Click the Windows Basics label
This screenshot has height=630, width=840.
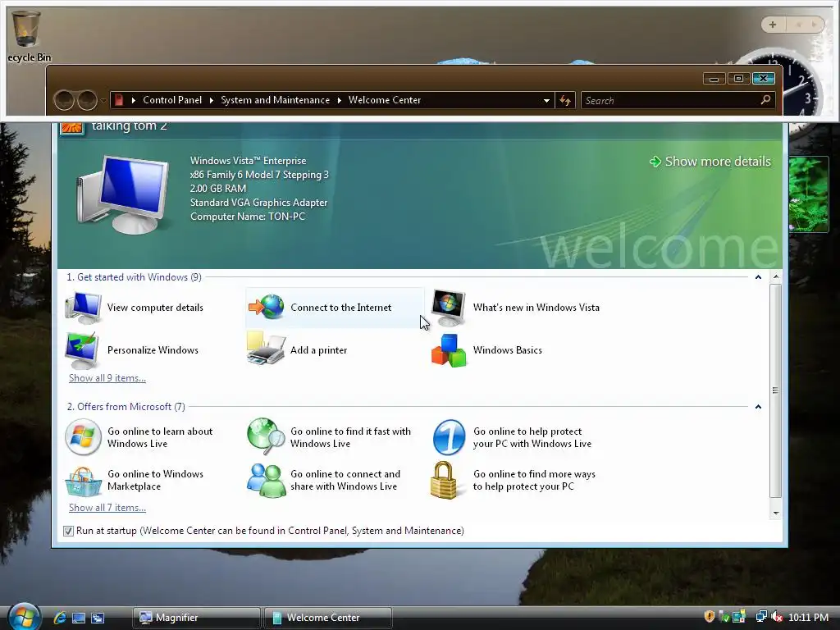point(507,350)
